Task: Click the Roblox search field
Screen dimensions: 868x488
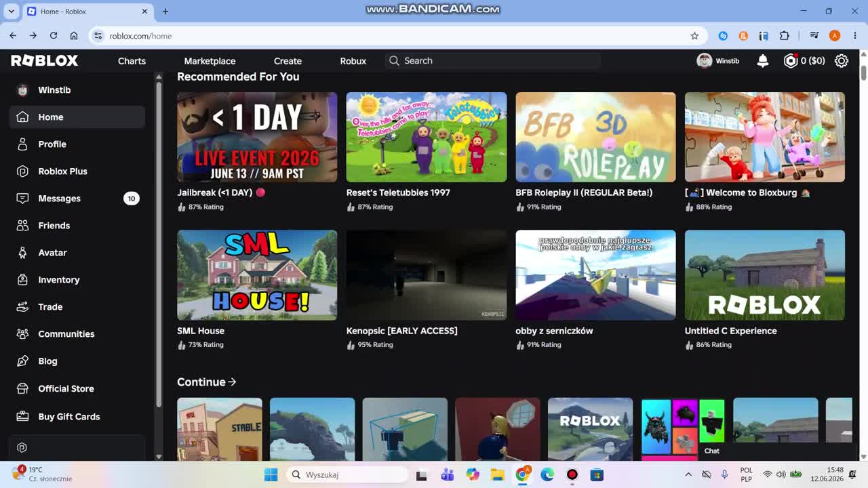Action: coord(493,61)
